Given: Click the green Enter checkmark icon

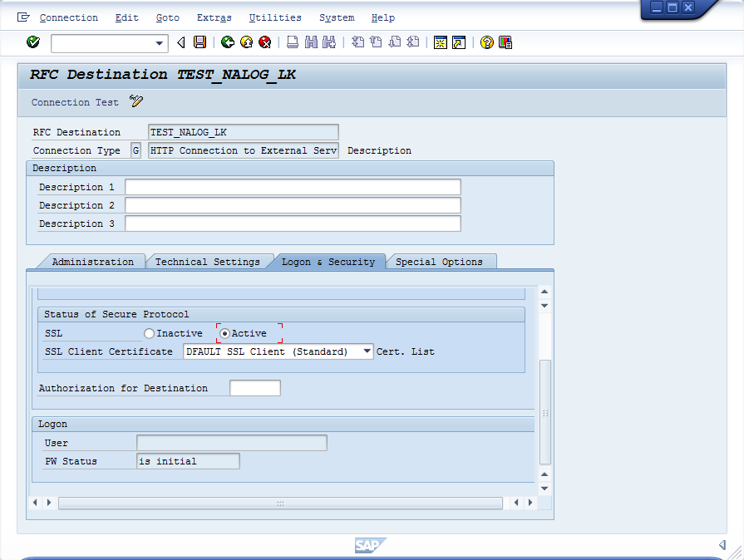Looking at the screenshot, I should pos(33,42).
